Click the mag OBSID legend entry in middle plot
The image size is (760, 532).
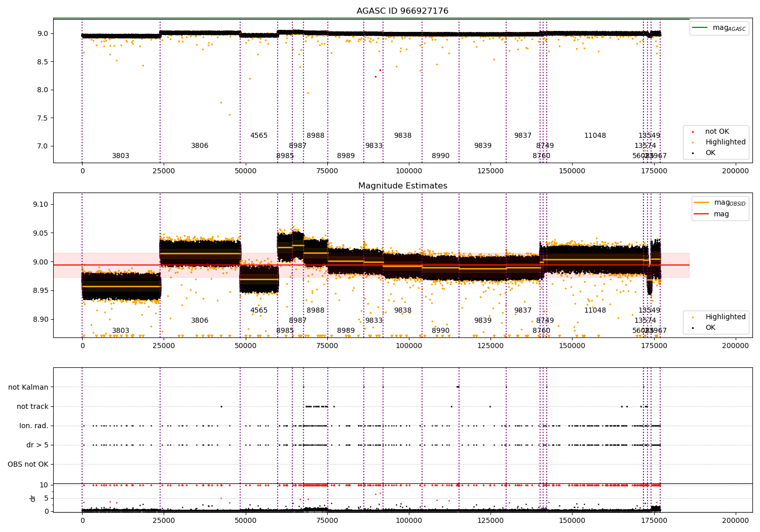pos(719,203)
